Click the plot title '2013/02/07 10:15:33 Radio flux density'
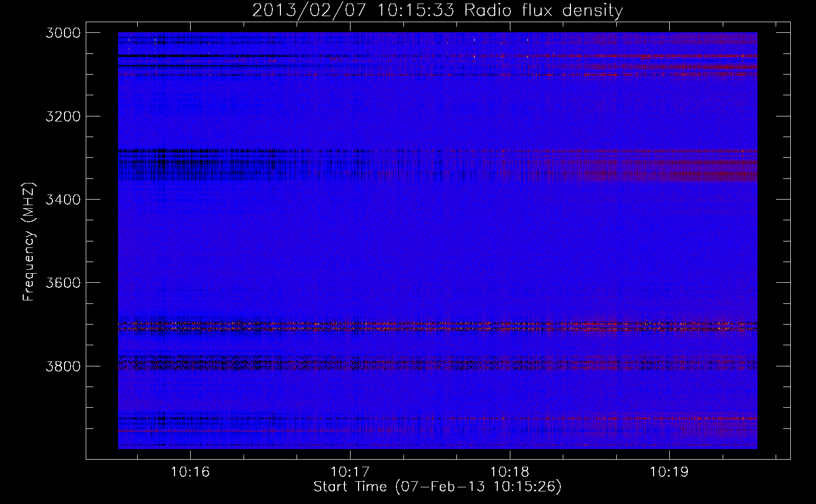Screen dimensions: 816x504 coord(437,11)
